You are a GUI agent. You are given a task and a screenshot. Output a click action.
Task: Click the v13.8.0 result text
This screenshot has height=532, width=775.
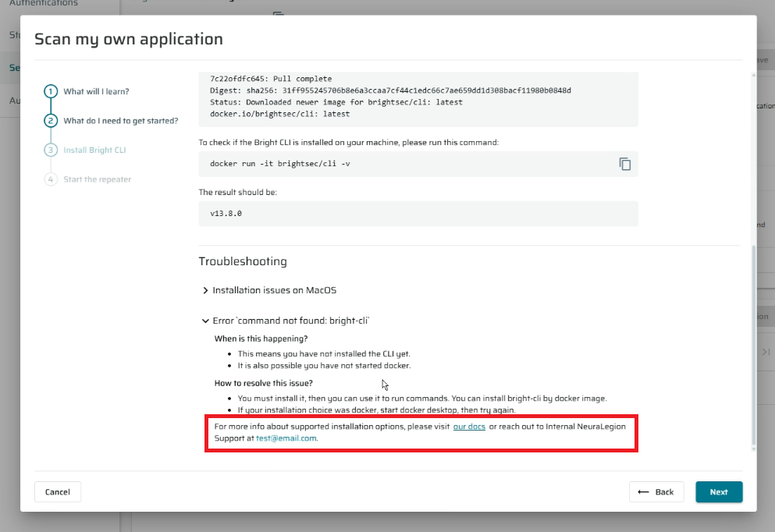point(226,214)
